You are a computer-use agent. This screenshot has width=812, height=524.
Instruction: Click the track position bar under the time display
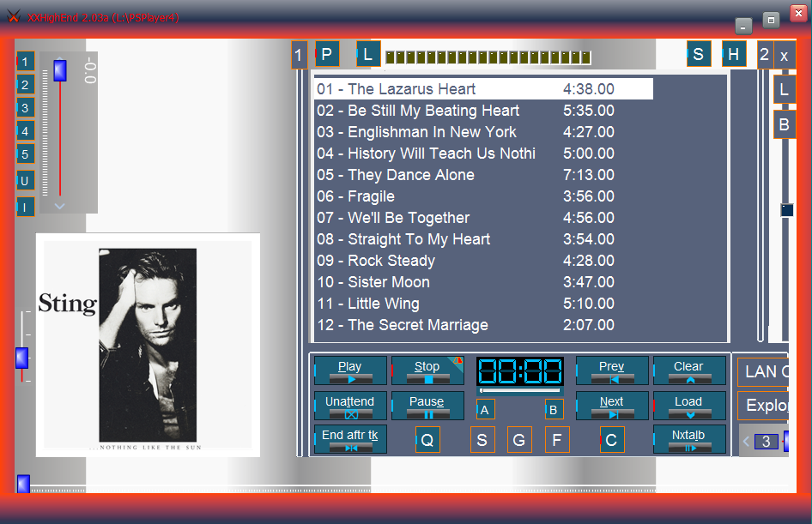coord(520,390)
